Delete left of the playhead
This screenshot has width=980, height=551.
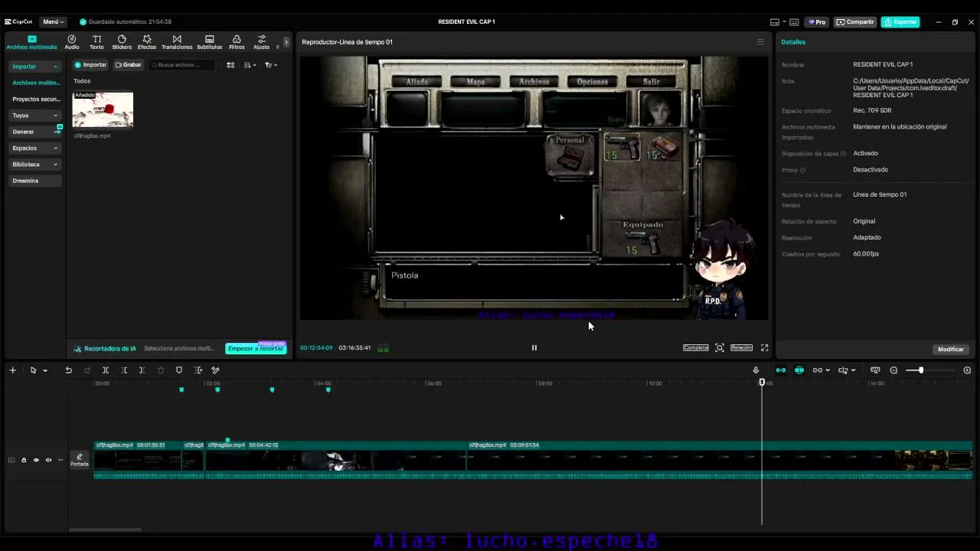point(124,370)
